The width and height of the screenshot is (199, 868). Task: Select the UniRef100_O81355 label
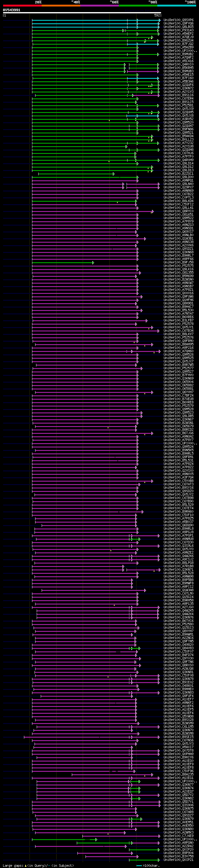[178, 272]
